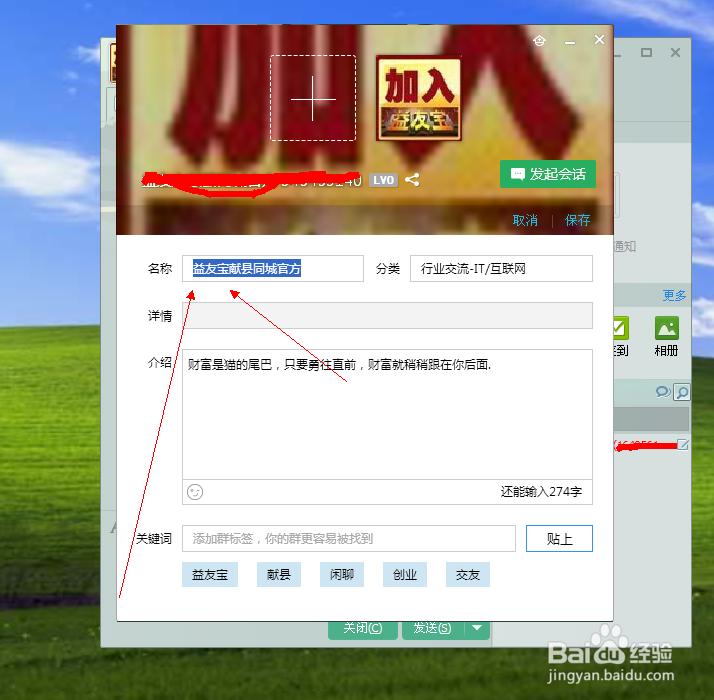This screenshot has width=714, height=700.
Task: Close the chat window behind
Action: click(x=675, y=52)
